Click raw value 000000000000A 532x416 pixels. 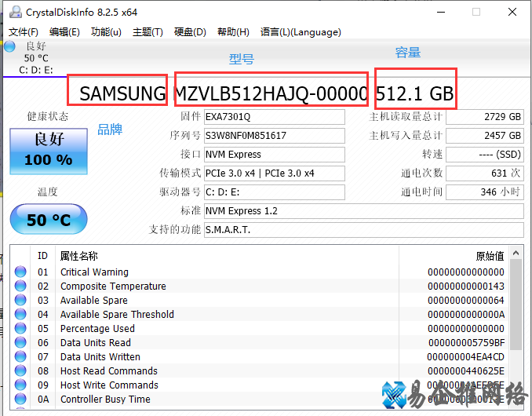tap(466, 314)
